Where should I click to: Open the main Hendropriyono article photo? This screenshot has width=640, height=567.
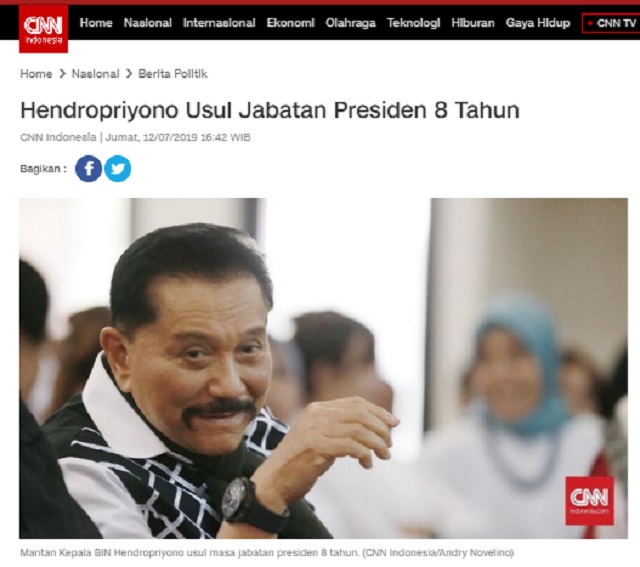[x=323, y=368]
